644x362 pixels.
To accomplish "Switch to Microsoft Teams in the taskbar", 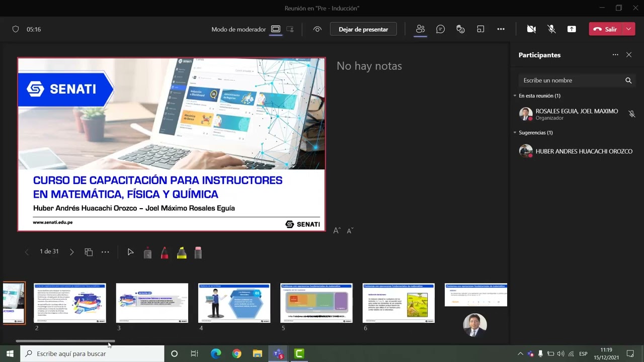I will point(278,353).
